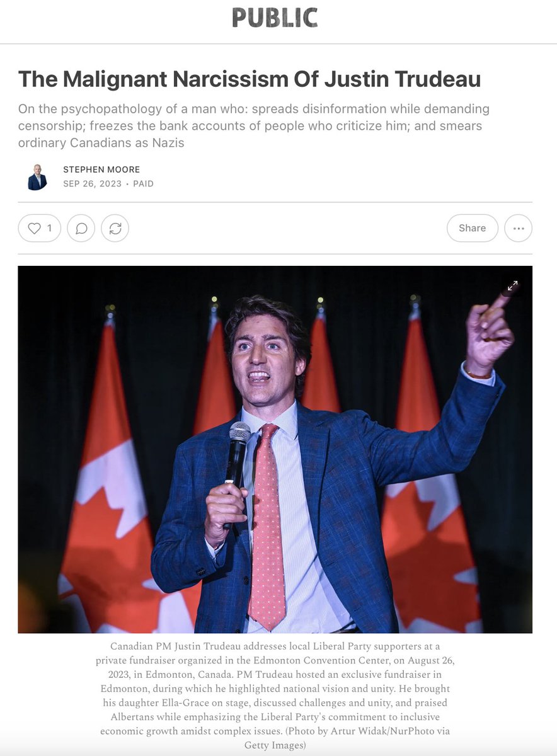The image size is (557, 756).
Task: Click the red tie in the photo
Action: [x=266, y=523]
